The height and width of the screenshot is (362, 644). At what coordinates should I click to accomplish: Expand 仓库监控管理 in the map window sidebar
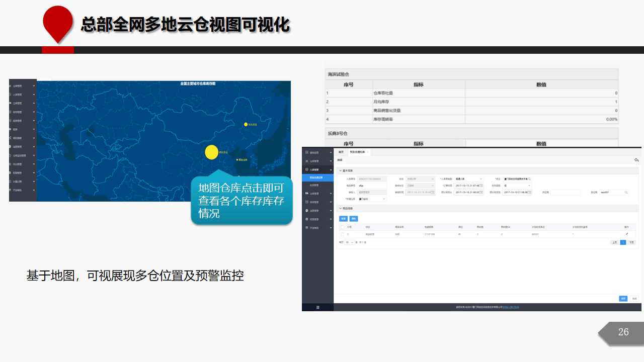[23, 156]
